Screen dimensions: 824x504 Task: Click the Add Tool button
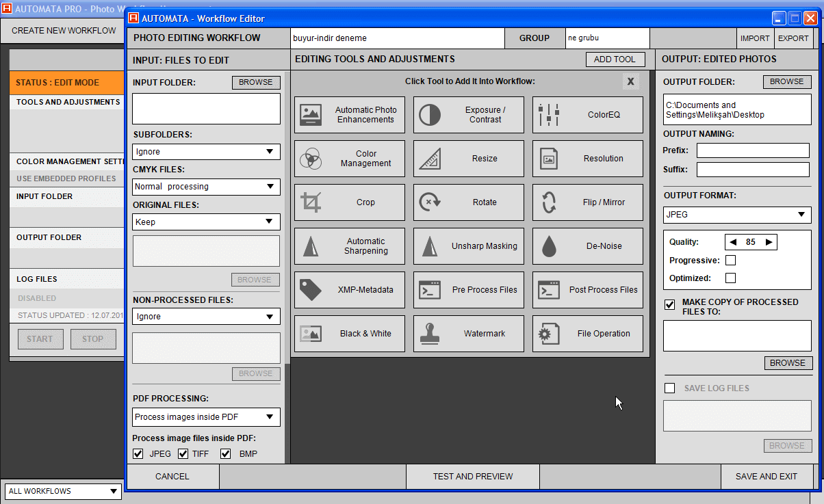(x=615, y=59)
